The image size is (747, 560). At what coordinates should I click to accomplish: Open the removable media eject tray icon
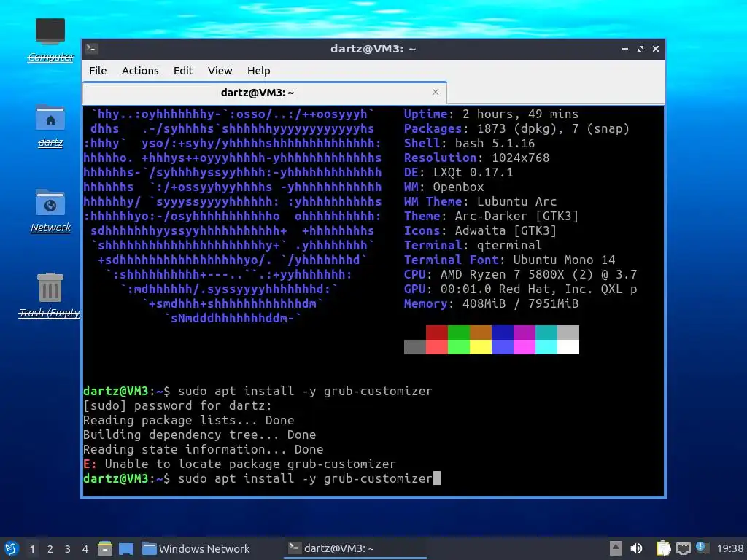pos(616,548)
